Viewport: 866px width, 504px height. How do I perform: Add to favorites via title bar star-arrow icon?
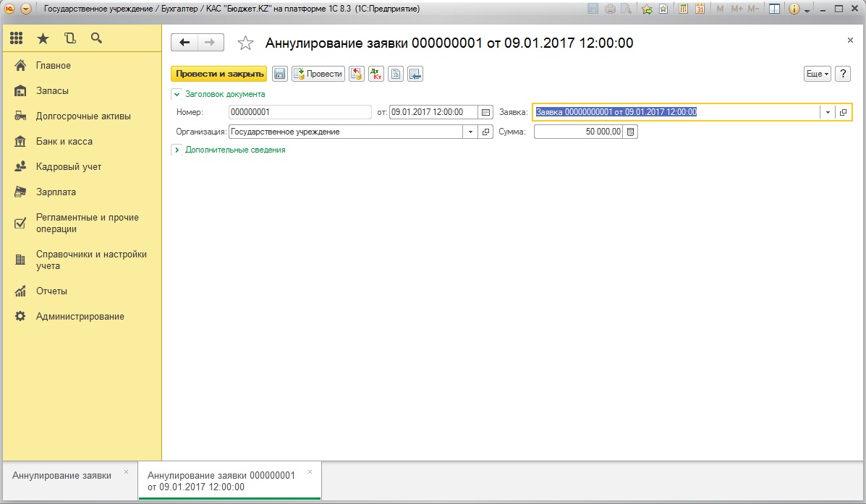647,9
